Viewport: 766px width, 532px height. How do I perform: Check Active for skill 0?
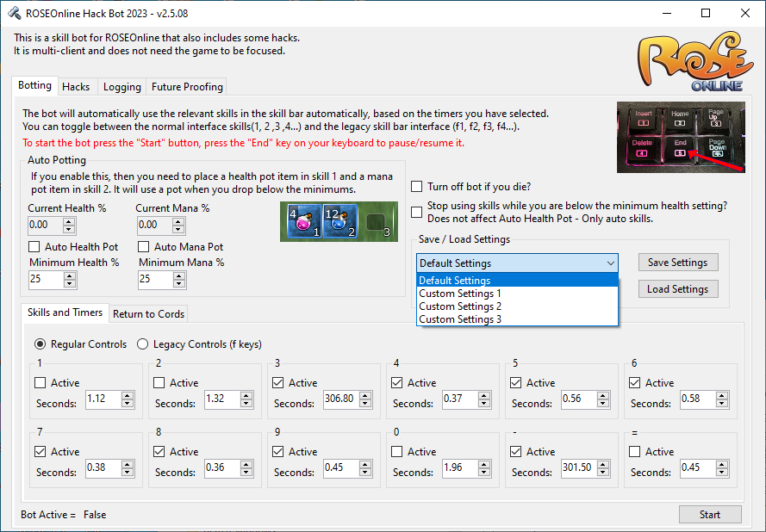coord(396,451)
